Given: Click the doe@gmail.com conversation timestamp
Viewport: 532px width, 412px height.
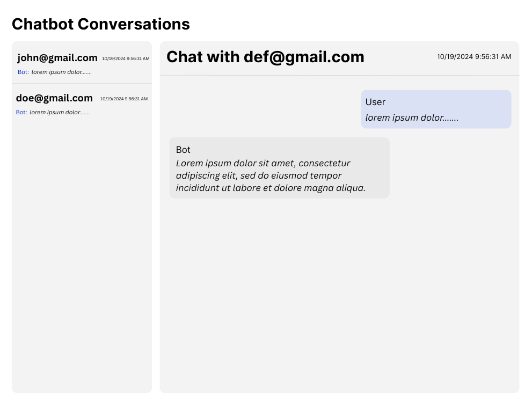Looking at the screenshot, I should coord(124,99).
